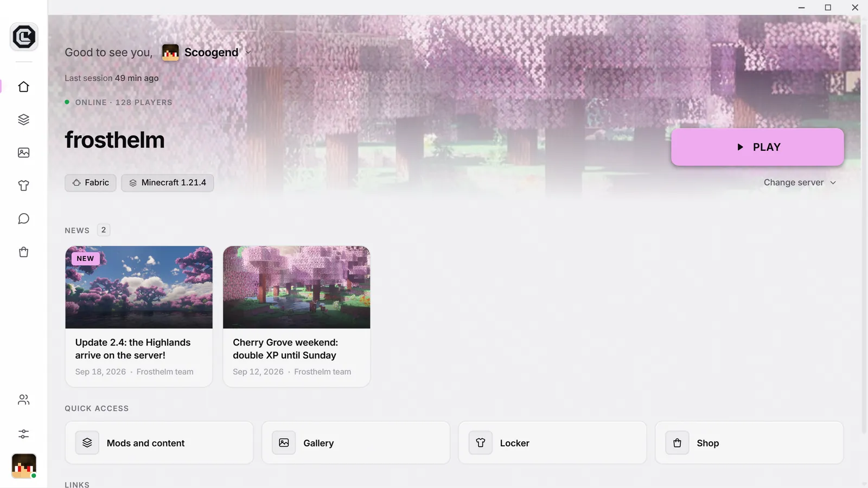The height and width of the screenshot is (488, 868).
Task: Click the 'ONLINE · 128 PLAYERS' status text
Action: point(124,102)
